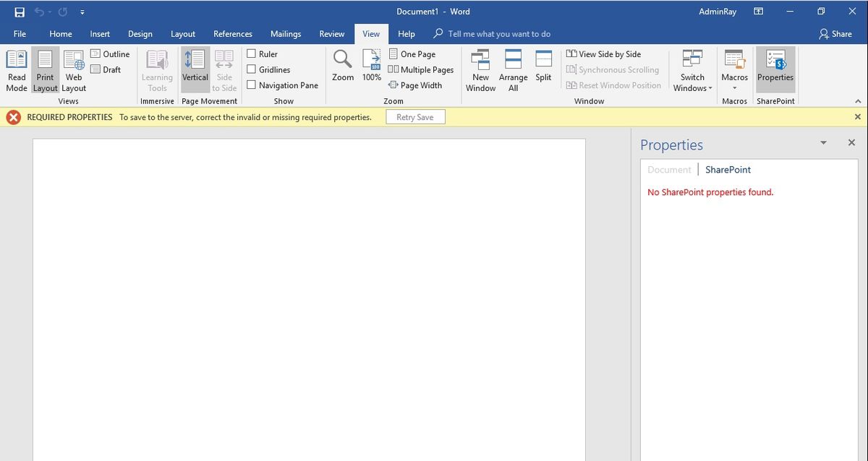Viewport: 868px width, 461px height.
Task: Open a New Window of the document
Action: 480,69
